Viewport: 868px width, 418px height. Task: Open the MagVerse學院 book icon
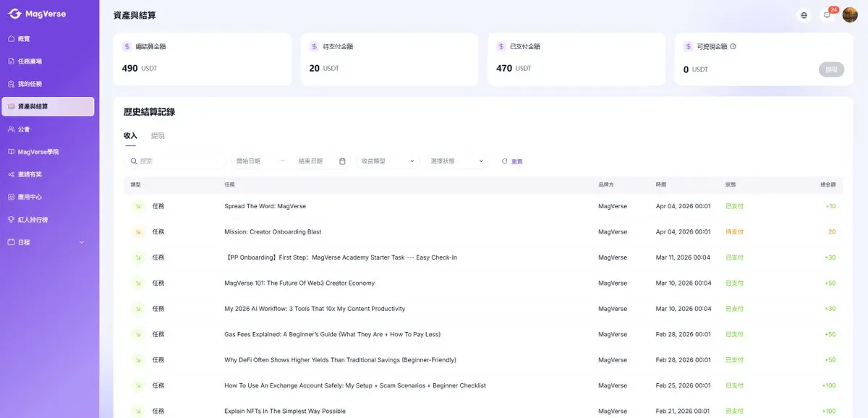(x=11, y=152)
